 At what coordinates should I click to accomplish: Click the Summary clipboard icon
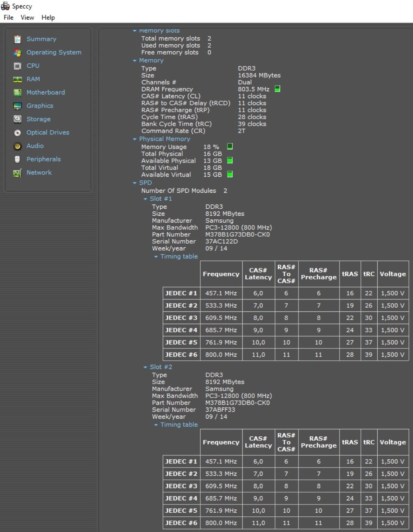point(17,39)
